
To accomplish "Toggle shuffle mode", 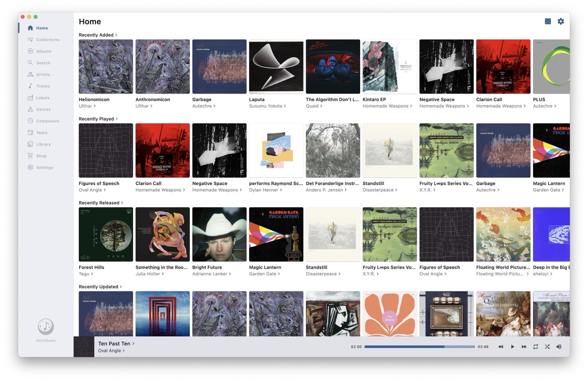I will coord(547,347).
